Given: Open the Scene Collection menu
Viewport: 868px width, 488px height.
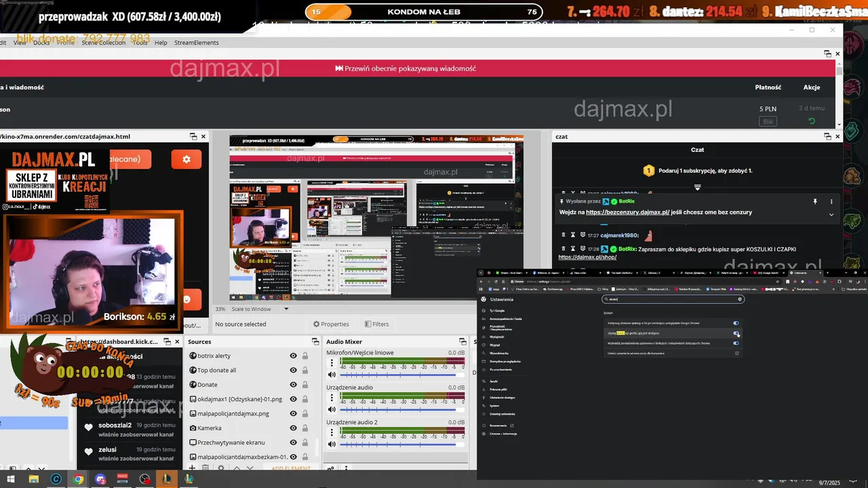Looking at the screenshot, I should (x=104, y=43).
